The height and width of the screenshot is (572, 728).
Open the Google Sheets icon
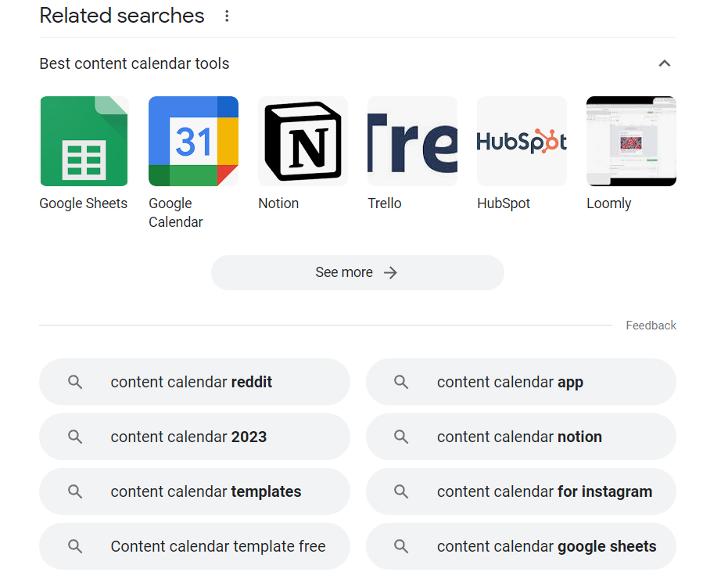pyautogui.click(x=84, y=142)
